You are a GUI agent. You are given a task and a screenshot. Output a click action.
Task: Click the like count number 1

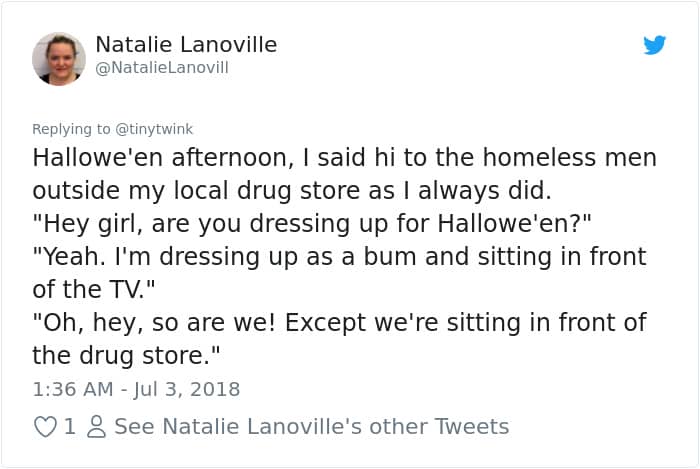[69, 427]
